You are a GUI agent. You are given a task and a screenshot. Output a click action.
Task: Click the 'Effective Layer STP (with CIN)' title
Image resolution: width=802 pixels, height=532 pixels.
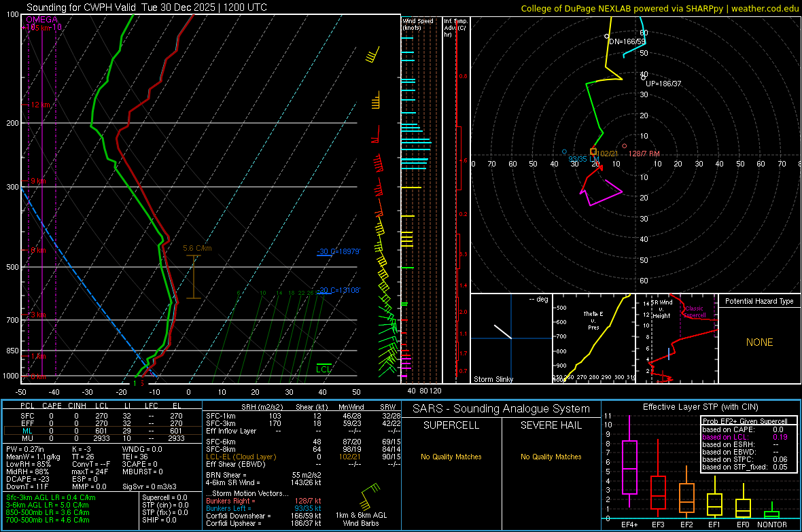tap(700, 407)
